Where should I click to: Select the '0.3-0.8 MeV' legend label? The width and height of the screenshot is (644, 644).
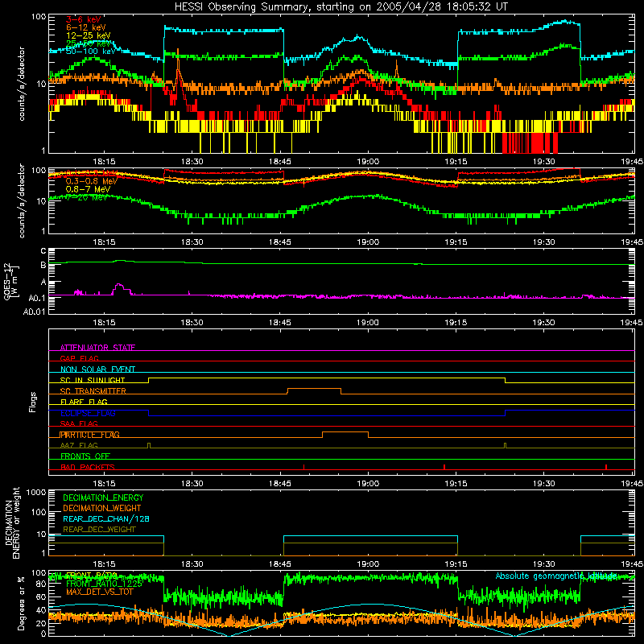point(92,181)
